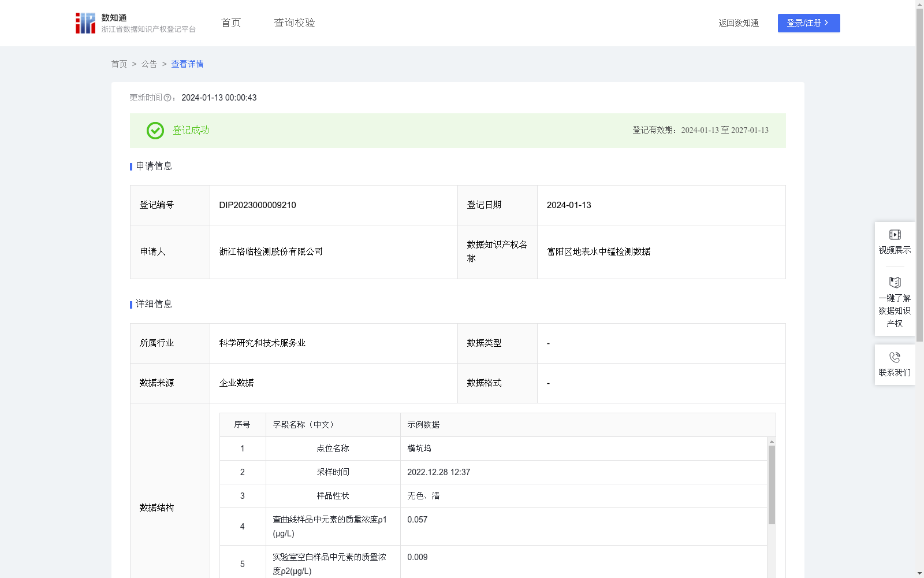The height and width of the screenshot is (578, 924).
Task: Click the 查看详情 breadcrumb entry
Action: coord(187,64)
